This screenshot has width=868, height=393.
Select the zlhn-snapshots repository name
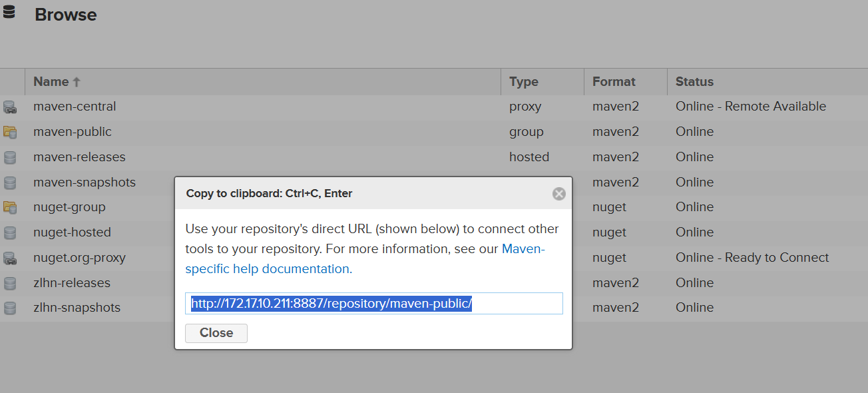77,308
